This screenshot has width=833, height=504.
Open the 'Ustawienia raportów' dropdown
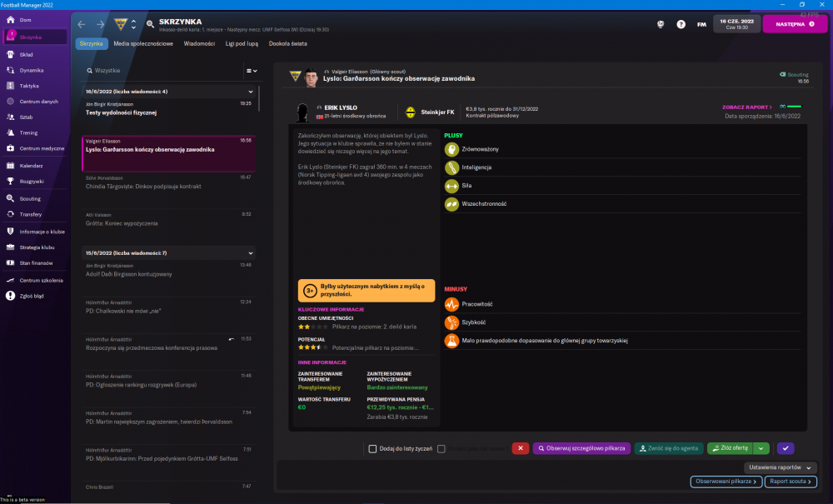[x=780, y=468]
